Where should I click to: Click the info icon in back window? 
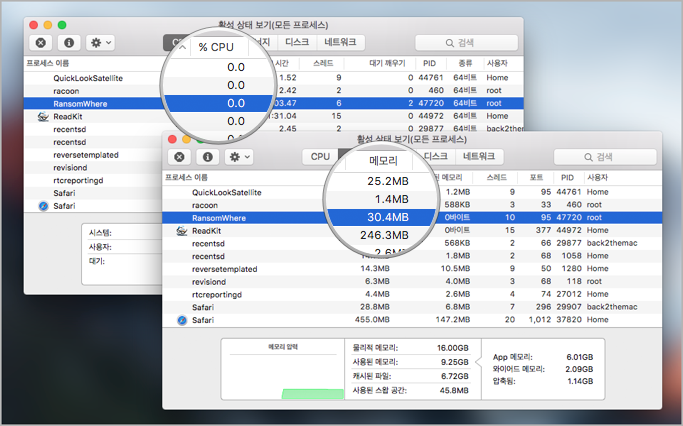pos(69,43)
